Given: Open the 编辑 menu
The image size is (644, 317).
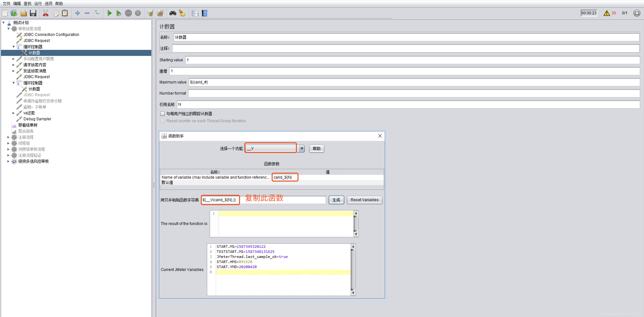Looking at the screenshot, I should (x=17, y=3).
